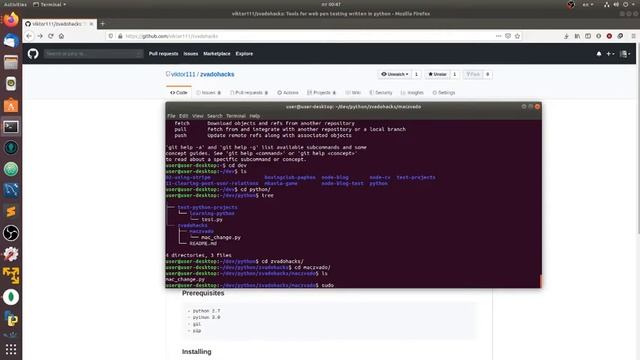Open the volume indicator in system tray

pos(616,4)
